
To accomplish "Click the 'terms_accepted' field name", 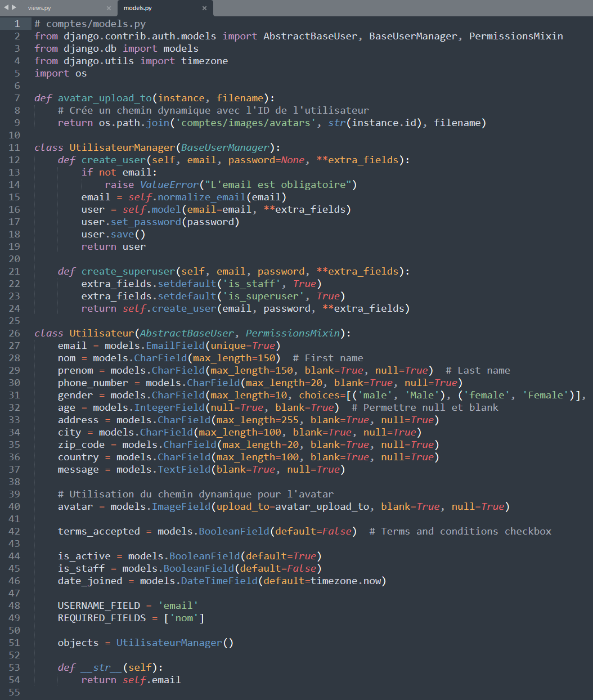I will point(99,531).
